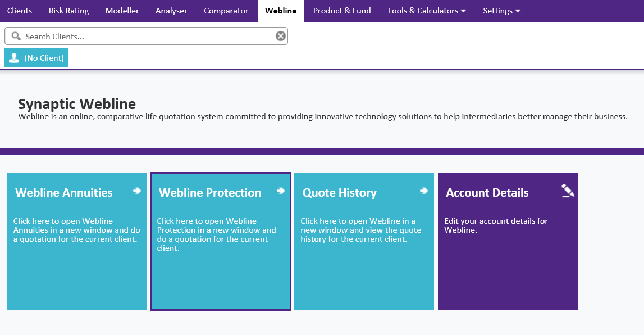Viewport: 644px width, 335px height.
Task: Click 'Edit your account details for Webline' text
Action: (x=496, y=225)
